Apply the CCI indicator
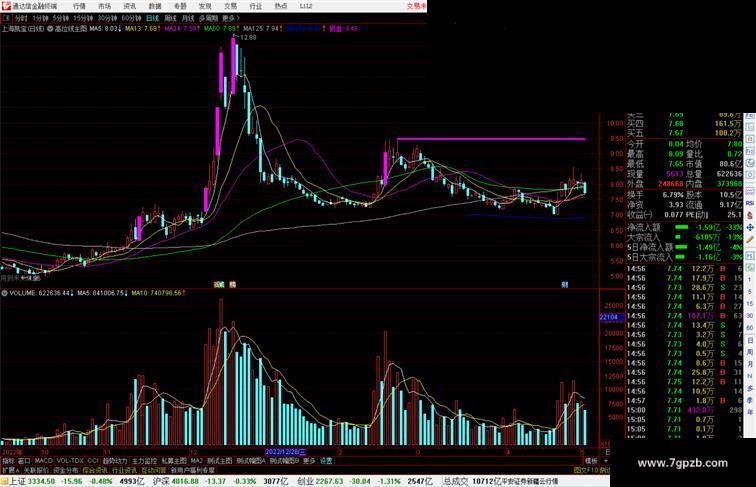The height and width of the screenshot is (487, 756). coord(93,461)
